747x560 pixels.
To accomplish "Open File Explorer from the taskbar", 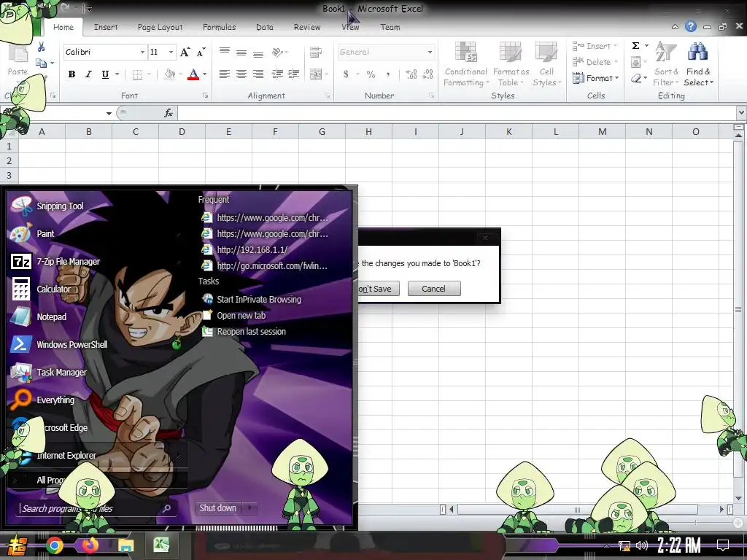I will pos(125,545).
